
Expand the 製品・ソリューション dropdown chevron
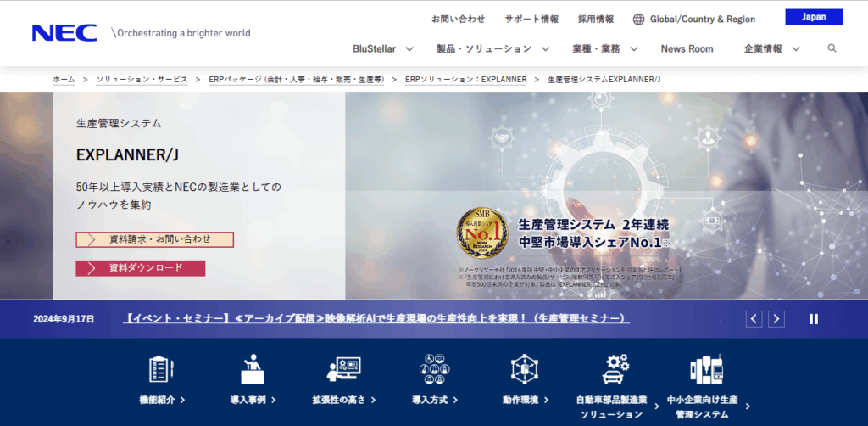coord(545,48)
